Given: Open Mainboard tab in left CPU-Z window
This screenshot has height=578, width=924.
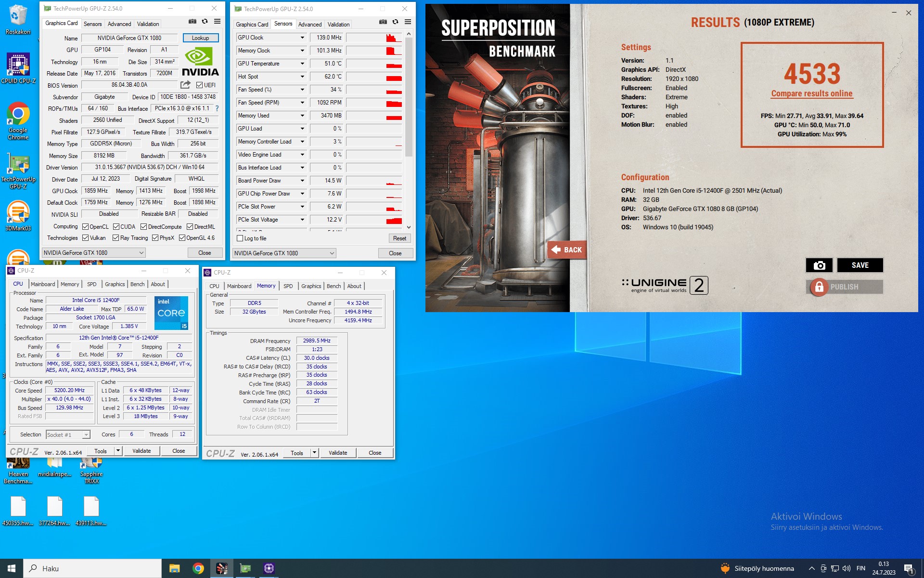Looking at the screenshot, I should [43, 284].
